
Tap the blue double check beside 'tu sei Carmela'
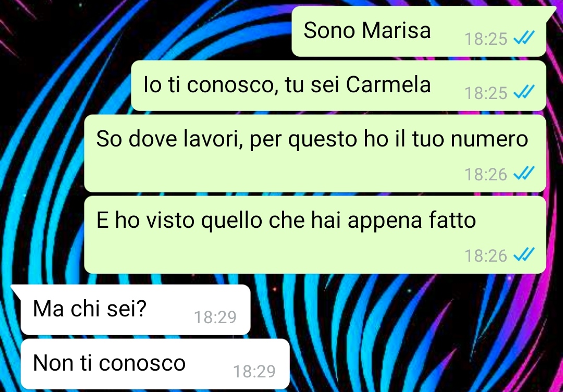click(x=524, y=92)
